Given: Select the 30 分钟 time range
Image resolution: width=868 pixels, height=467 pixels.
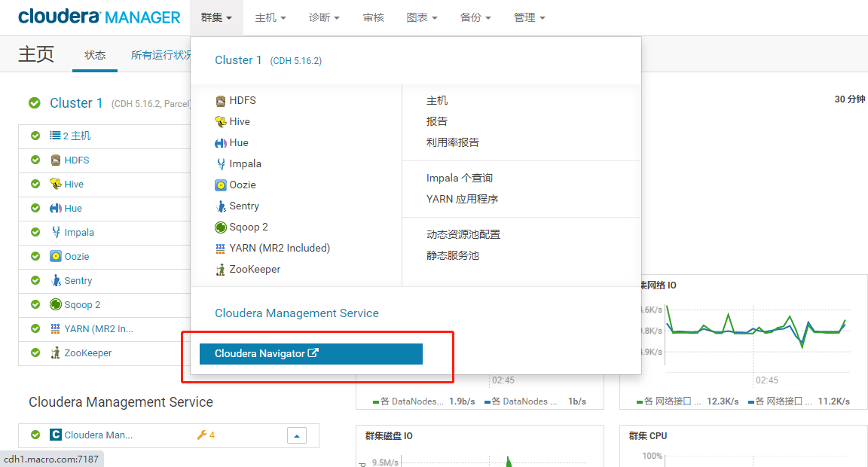Looking at the screenshot, I should pos(850,99).
